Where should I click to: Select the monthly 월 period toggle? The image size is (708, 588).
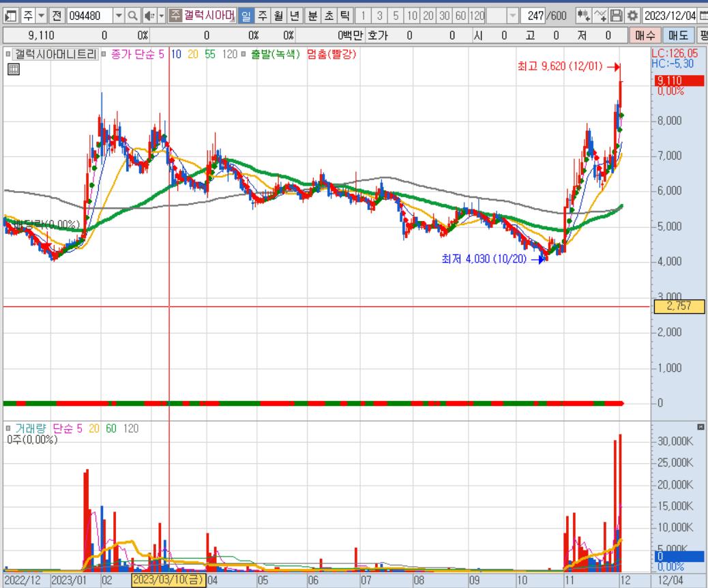click(x=278, y=16)
